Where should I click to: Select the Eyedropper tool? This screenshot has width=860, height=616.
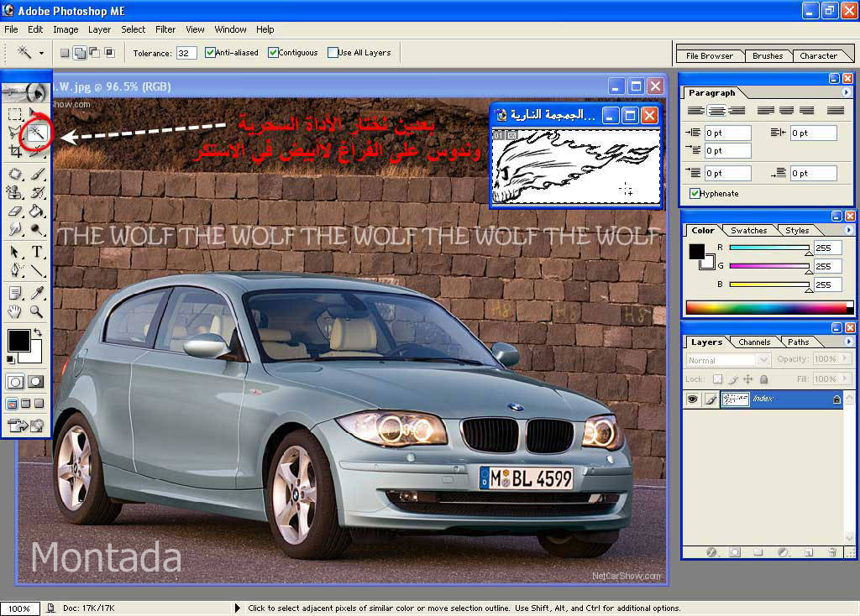pyautogui.click(x=37, y=293)
